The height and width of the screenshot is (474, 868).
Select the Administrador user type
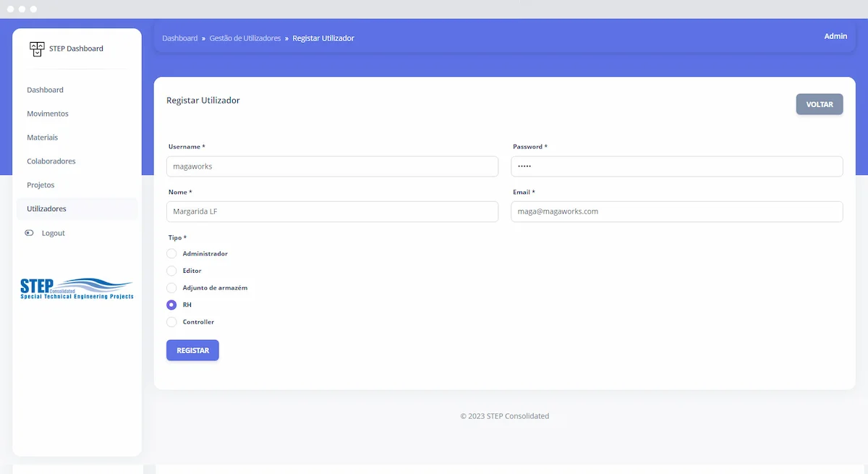pyautogui.click(x=171, y=253)
